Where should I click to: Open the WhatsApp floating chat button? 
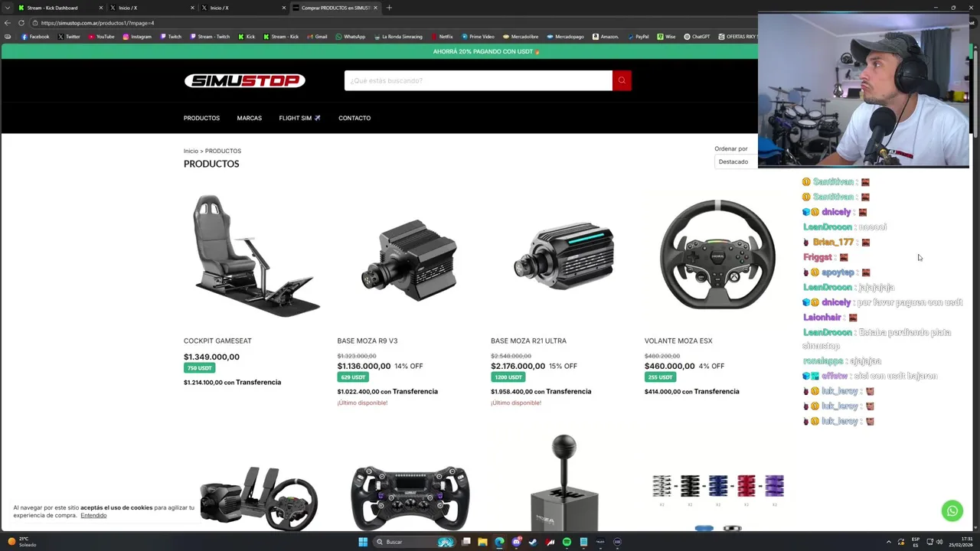(952, 510)
